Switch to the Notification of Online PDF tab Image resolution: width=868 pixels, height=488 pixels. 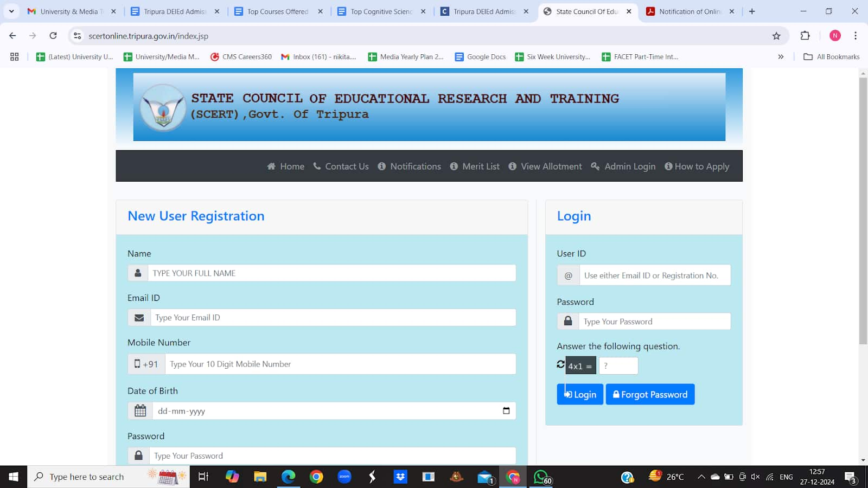click(x=690, y=11)
